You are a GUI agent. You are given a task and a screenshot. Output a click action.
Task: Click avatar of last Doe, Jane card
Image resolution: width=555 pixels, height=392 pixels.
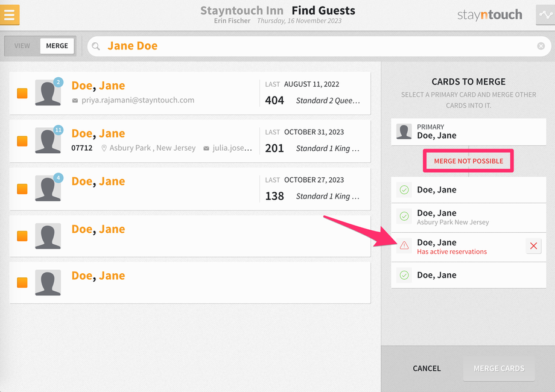(48, 282)
